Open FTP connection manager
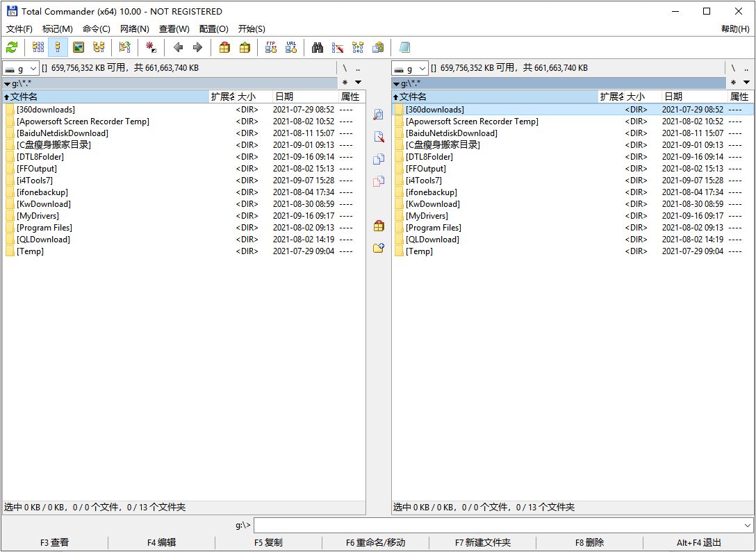This screenshot has width=756, height=552. (271, 47)
